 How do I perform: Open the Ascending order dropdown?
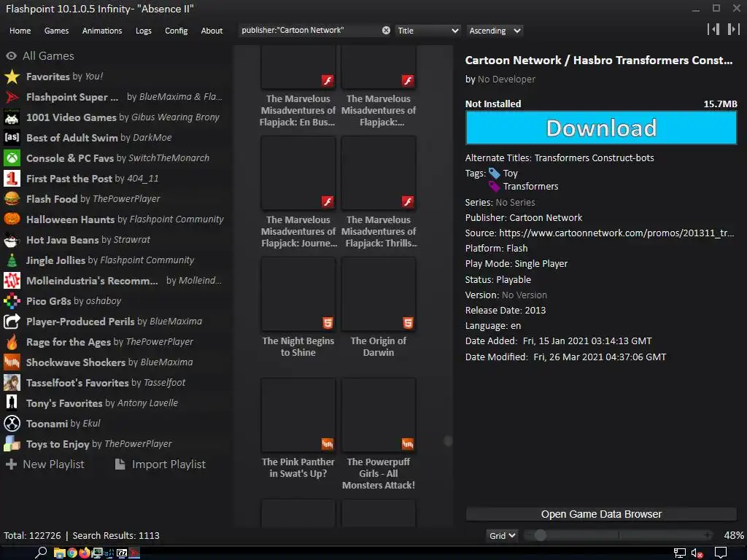[x=495, y=31]
